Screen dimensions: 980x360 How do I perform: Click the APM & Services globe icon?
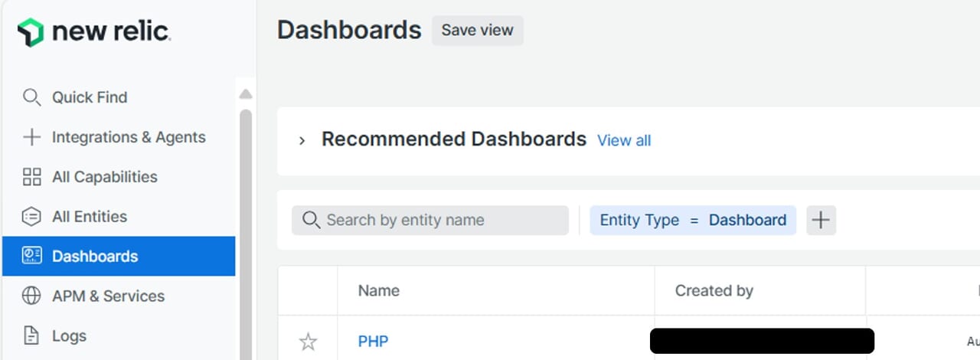tap(31, 296)
